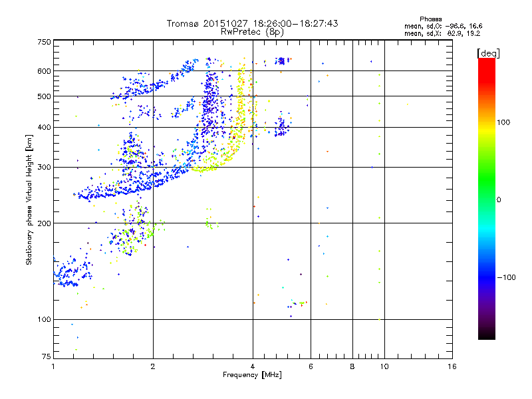Click the 'mean, sd,O: -96.6, 16.6' line

pyautogui.click(x=443, y=26)
